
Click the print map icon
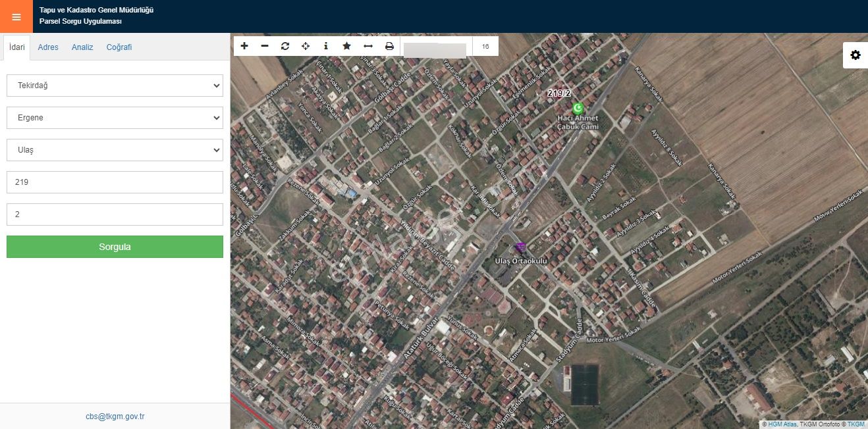pyautogui.click(x=389, y=45)
